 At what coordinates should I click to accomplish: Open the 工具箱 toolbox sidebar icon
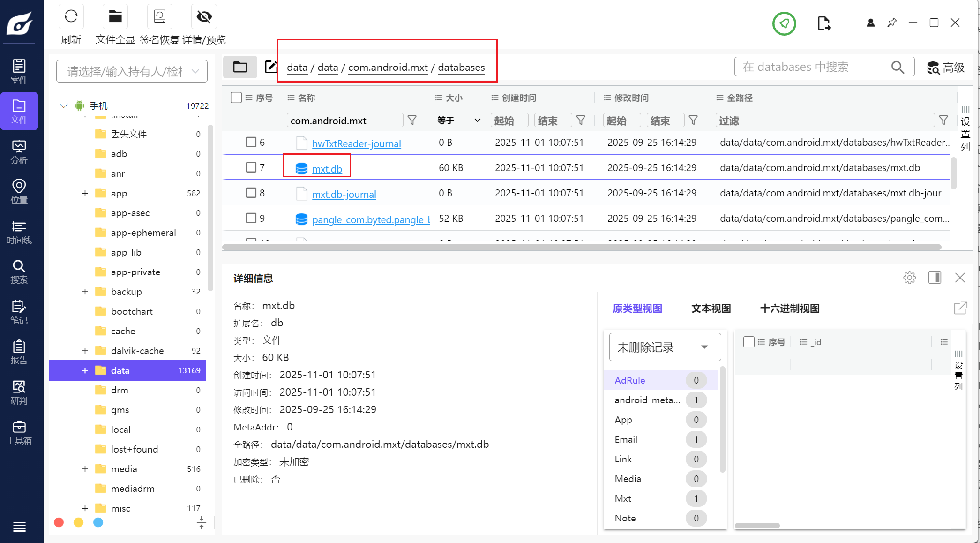click(19, 432)
